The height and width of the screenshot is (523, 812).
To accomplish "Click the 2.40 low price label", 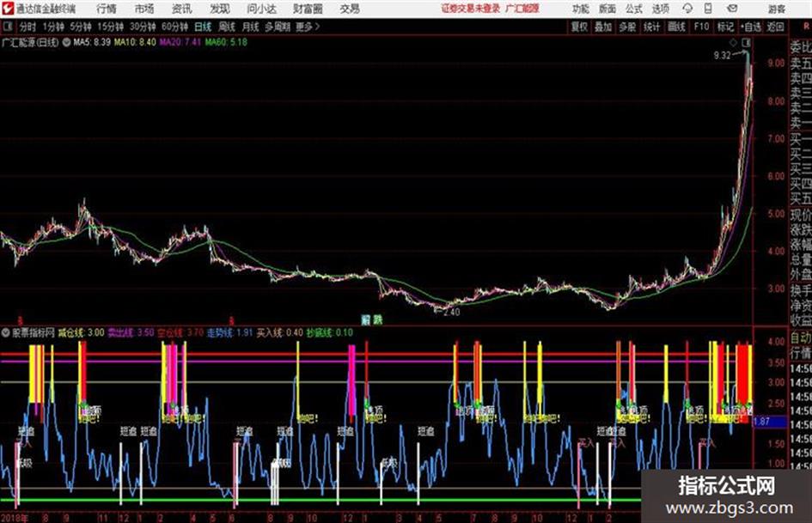I will click(x=452, y=313).
